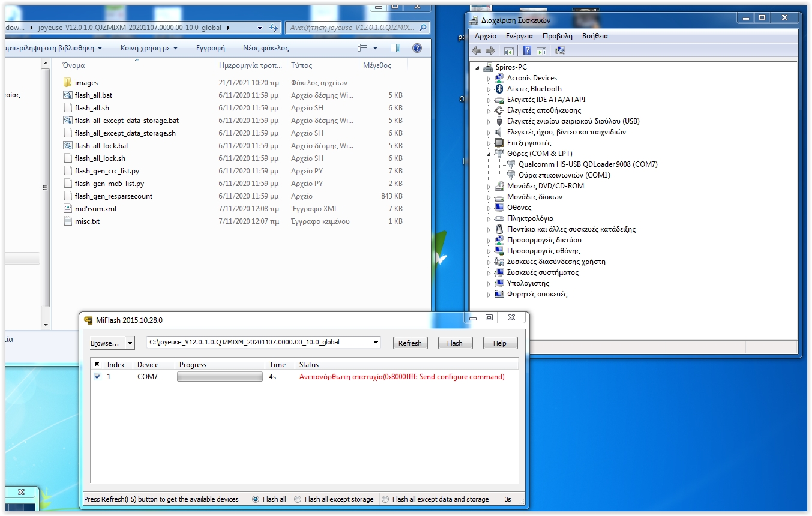Expand the disk drives (Μονάδες δίσκων) node
This screenshot has width=812, height=516.
tap(489, 197)
